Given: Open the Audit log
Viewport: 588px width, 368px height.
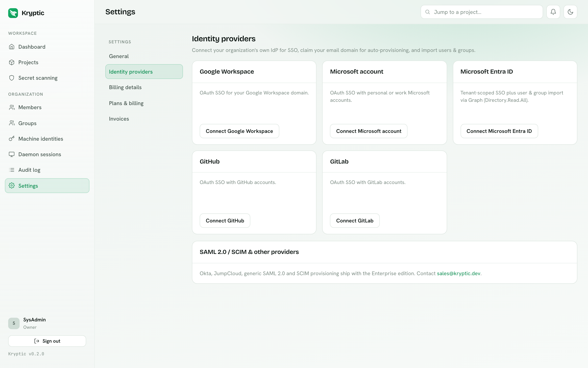Looking at the screenshot, I should (47, 170).
